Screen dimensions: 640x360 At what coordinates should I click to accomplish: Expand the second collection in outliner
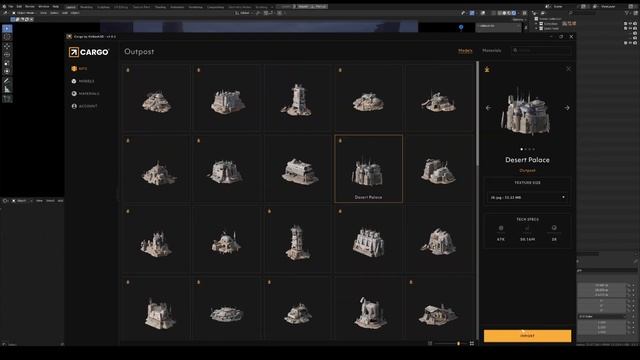[x=536, y=29]
